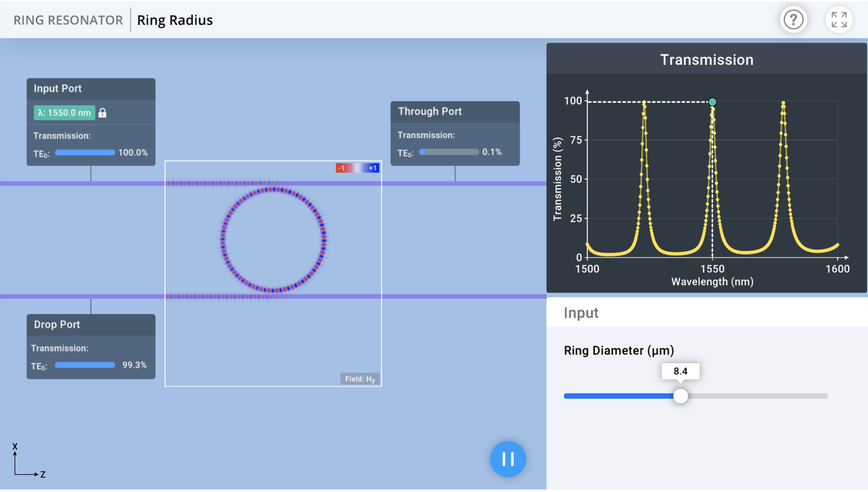Click the Input Port panel title

coord(57,88)
